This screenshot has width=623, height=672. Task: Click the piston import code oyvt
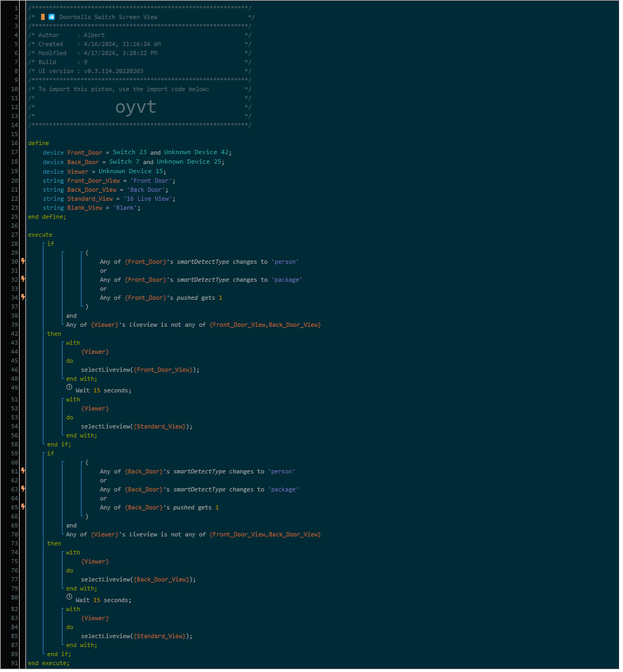click(x=135, y=106)
